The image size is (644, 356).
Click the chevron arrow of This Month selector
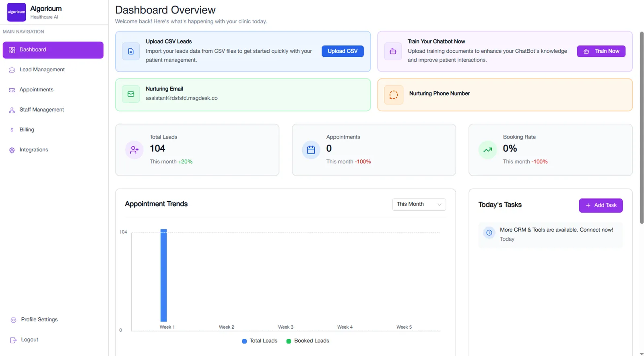(x=440, y=205)
